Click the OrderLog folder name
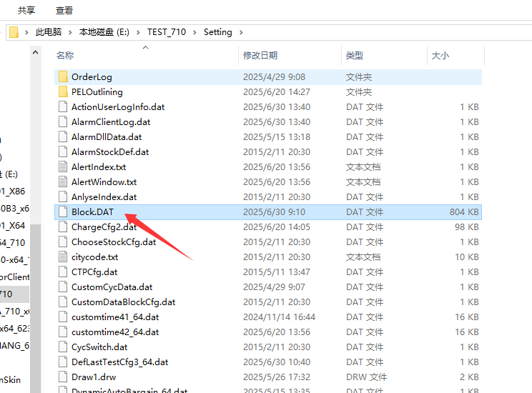 pyautogui.click(x=92, y=77)
